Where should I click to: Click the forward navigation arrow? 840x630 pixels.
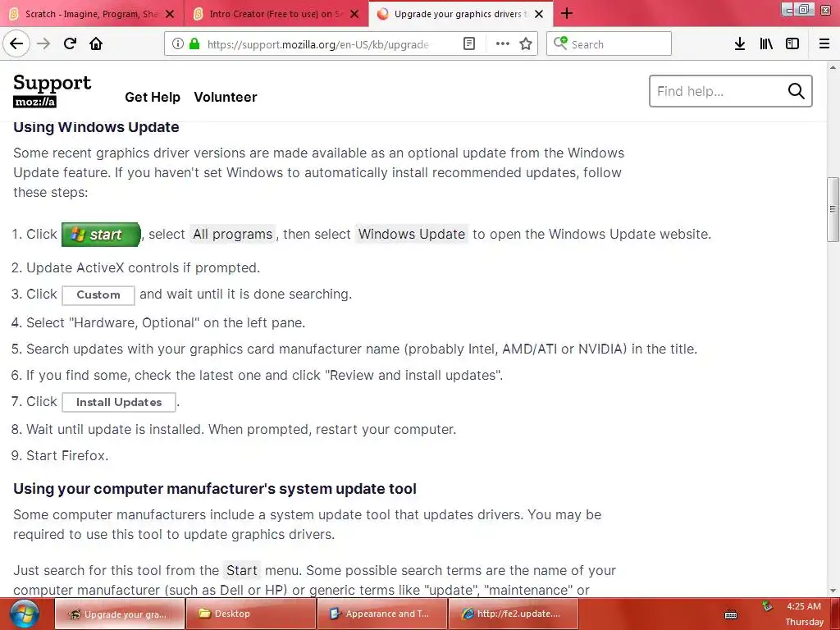coord(43,44)
